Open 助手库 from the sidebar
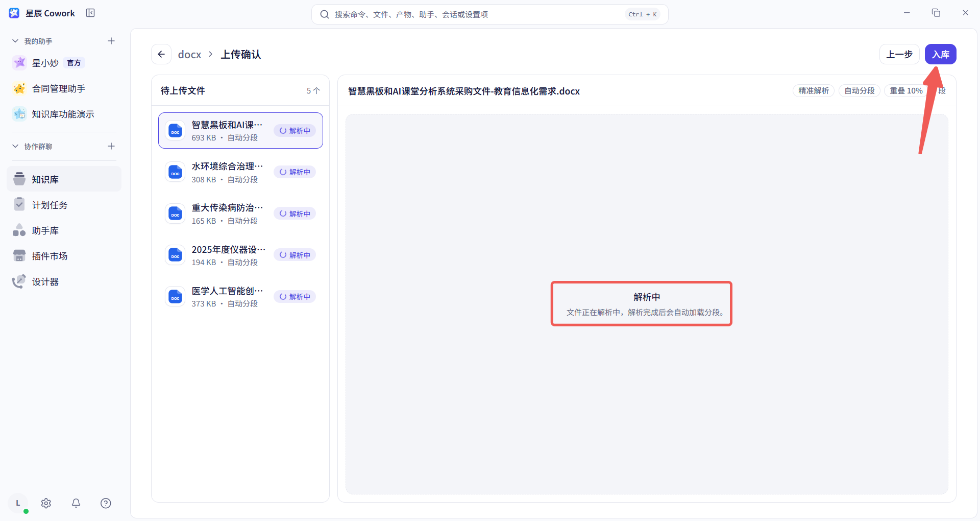This screenshot has width=980, height=521. click(64, 230)
